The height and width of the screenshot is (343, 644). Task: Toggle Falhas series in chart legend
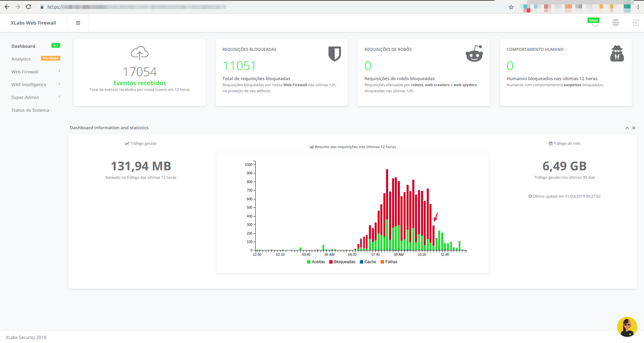pyautogui.click(x=389, y=262)
